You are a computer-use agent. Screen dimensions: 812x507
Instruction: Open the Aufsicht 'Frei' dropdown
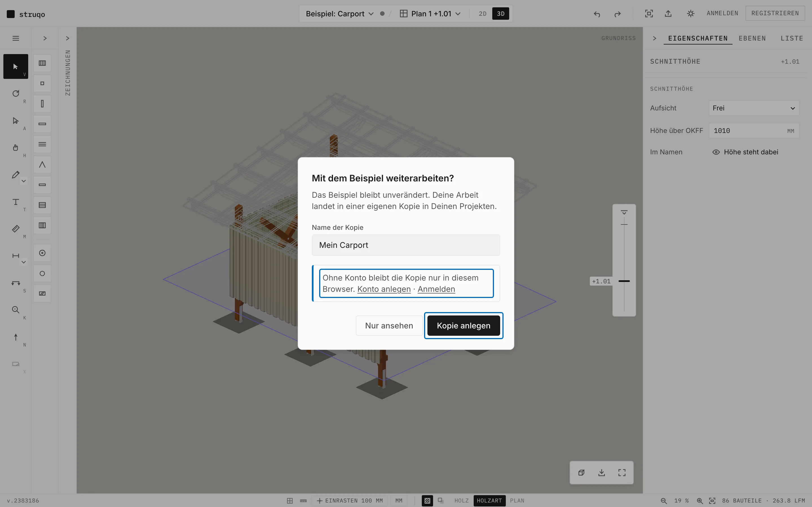pyautogui.click(x=754, y=108)
